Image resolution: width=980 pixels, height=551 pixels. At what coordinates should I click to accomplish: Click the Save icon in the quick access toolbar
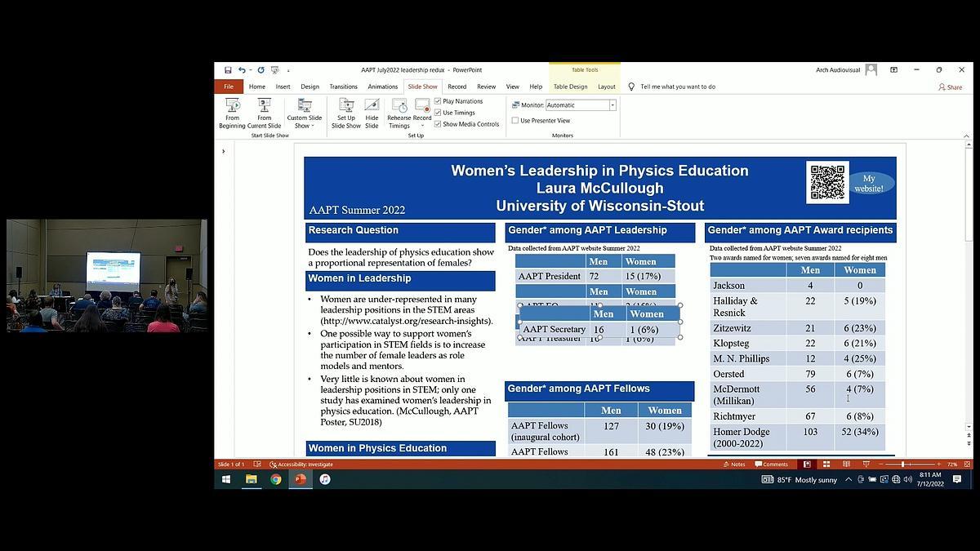(x=228, y=70)
